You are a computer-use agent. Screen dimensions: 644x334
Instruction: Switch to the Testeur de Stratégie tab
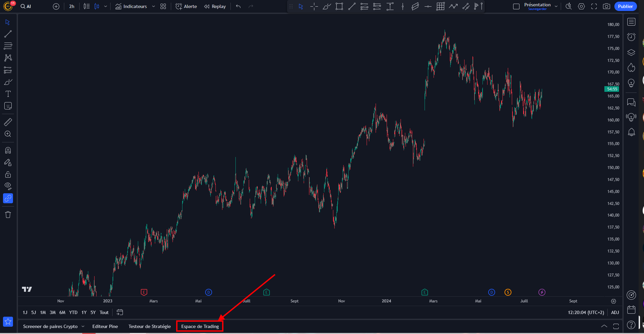149,326
